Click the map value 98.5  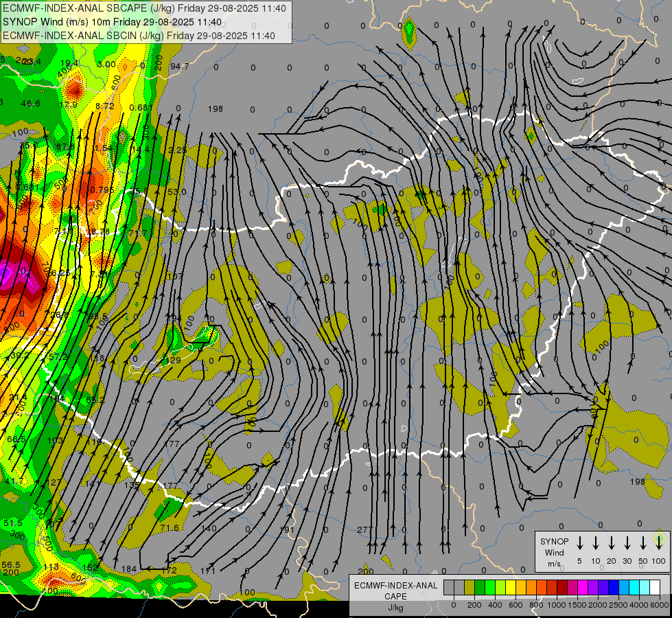pos(97,316)
